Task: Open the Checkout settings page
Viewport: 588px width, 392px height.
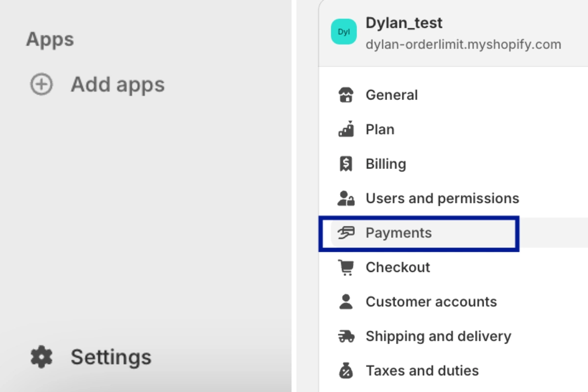Action: [x=397, y=267]
